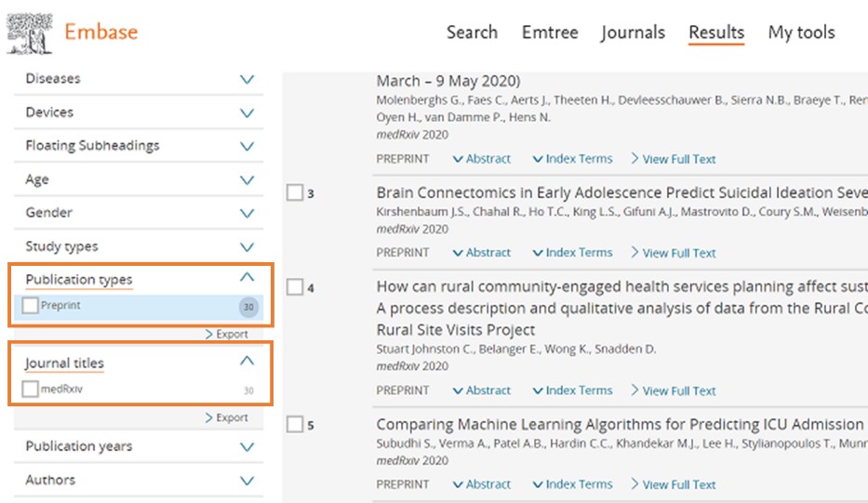Open the My tools menu
The image size is (868, 503).
pos(801,33)
